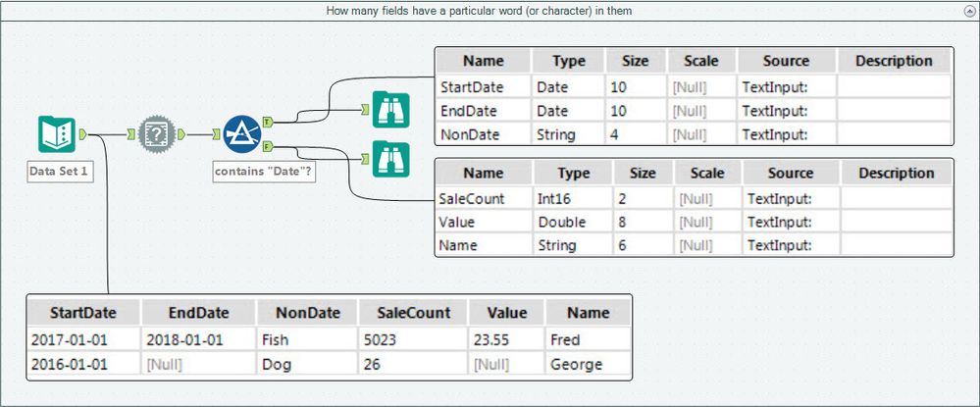Click StartDate row in top table
Screen dimensions: 980x407
(x=694, y=87)
